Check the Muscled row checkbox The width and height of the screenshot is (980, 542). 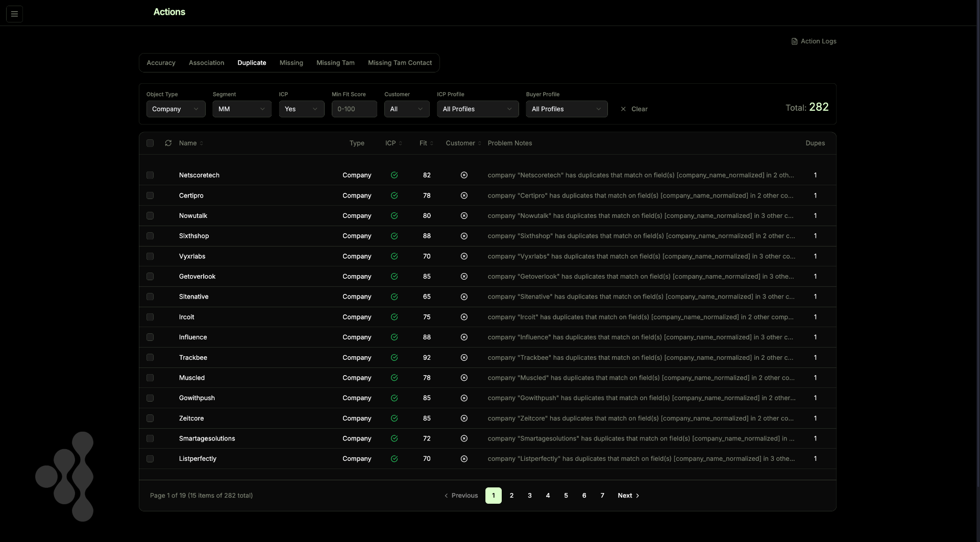click(x=150, y=378)
